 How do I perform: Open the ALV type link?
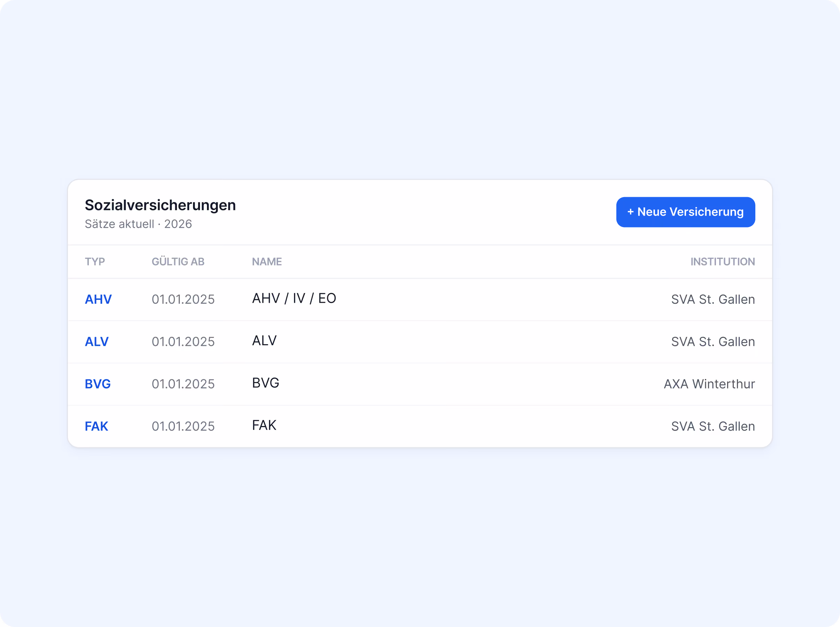pos(97,342)
